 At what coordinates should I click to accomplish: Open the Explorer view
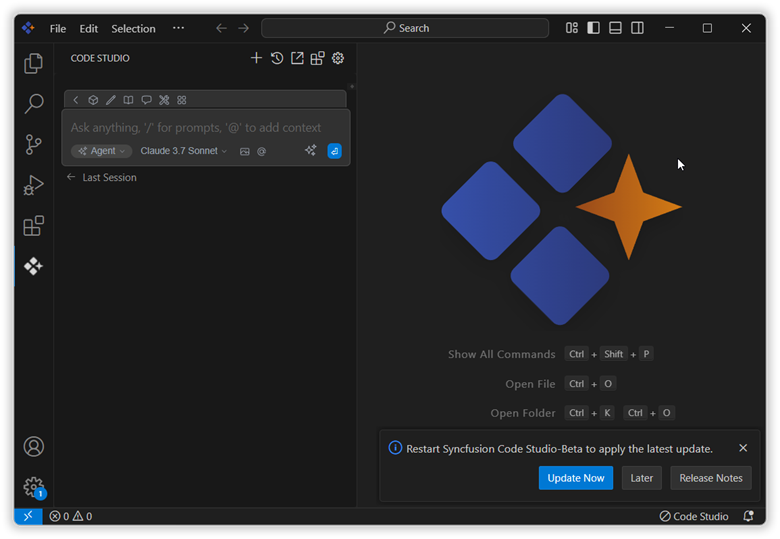(x=33, y=63)
